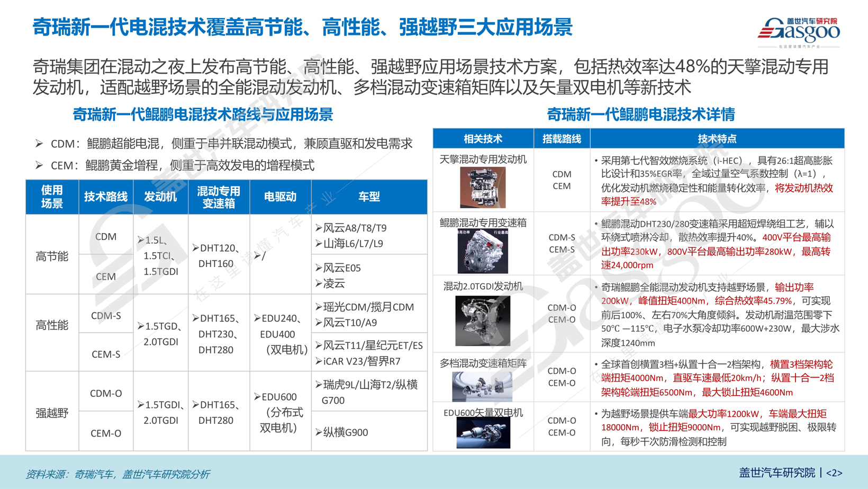Click the 纵横G900 model entry

coord(342,433)
